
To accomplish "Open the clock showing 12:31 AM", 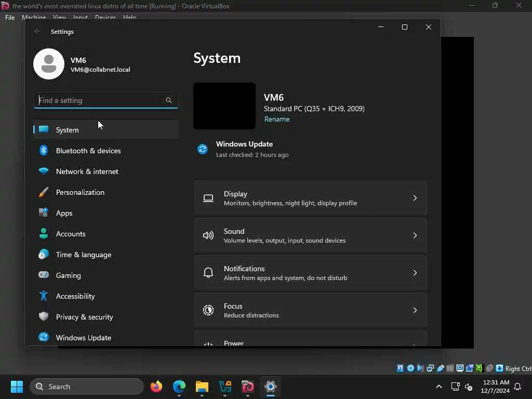I will pyautogui.click(x=495, y=387).
